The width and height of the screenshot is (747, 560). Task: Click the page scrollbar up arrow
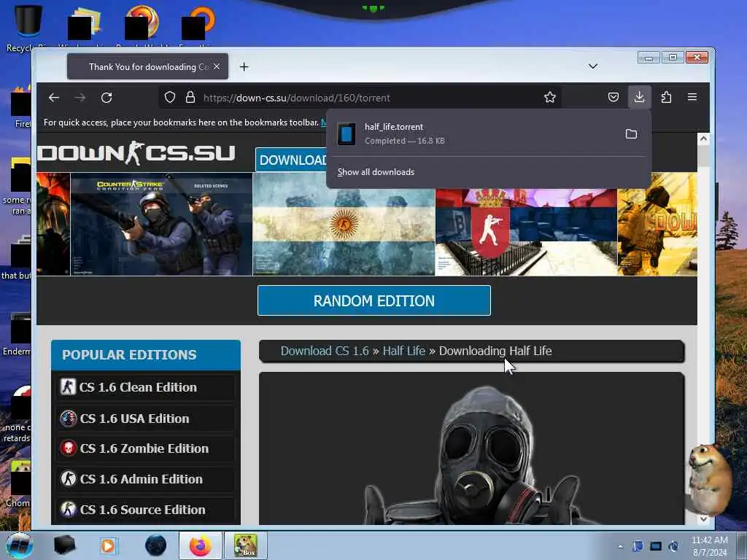click(703, 139)
